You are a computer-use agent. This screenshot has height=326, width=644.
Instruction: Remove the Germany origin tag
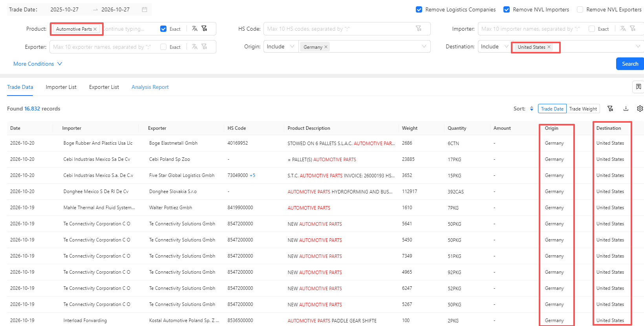[326, 47]
